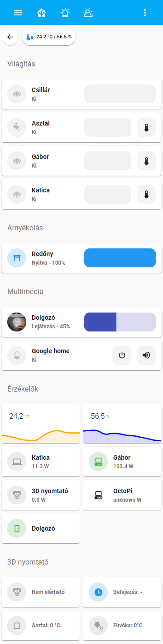
Task: Toggle the Katica light icon
Action: tap(17, 194)
